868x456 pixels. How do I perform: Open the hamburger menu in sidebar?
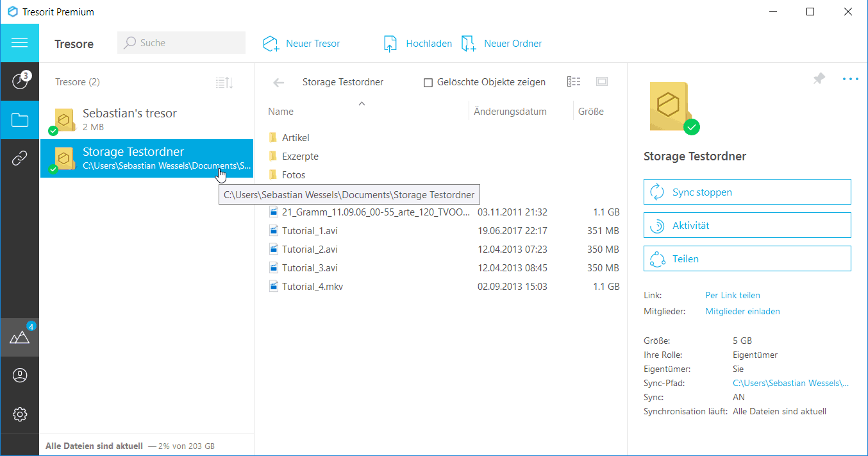click(19, 43)
